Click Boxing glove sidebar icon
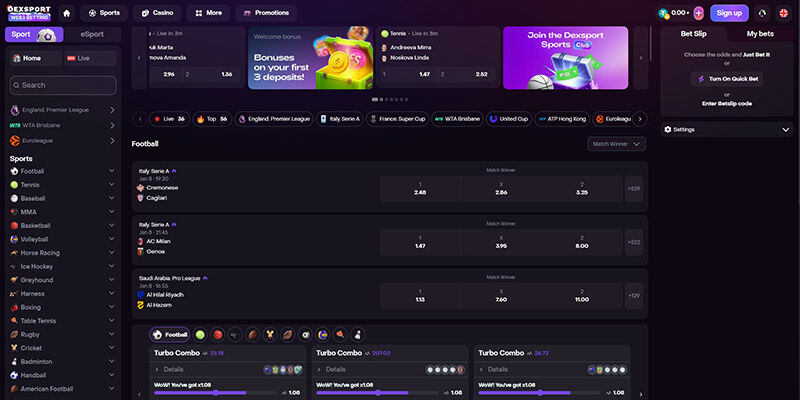 tap(14, 307)
